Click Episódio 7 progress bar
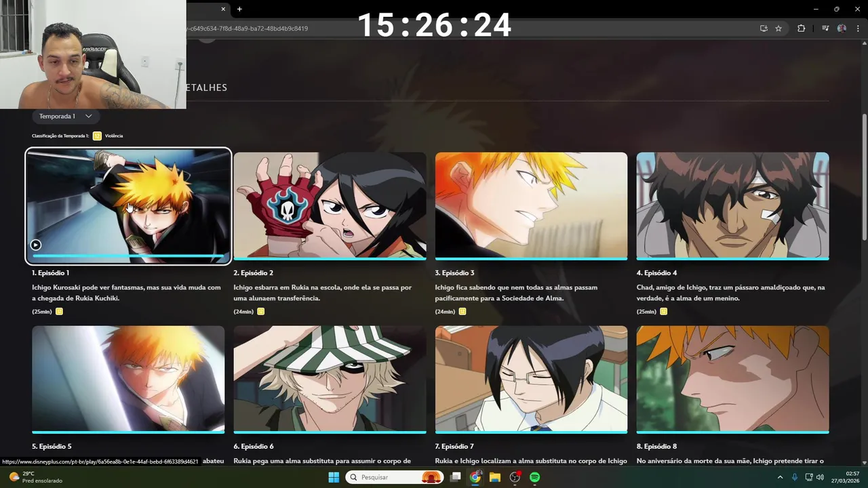This screenshot has height=488, width=868. pyautogui.click(x=531, y=432)
